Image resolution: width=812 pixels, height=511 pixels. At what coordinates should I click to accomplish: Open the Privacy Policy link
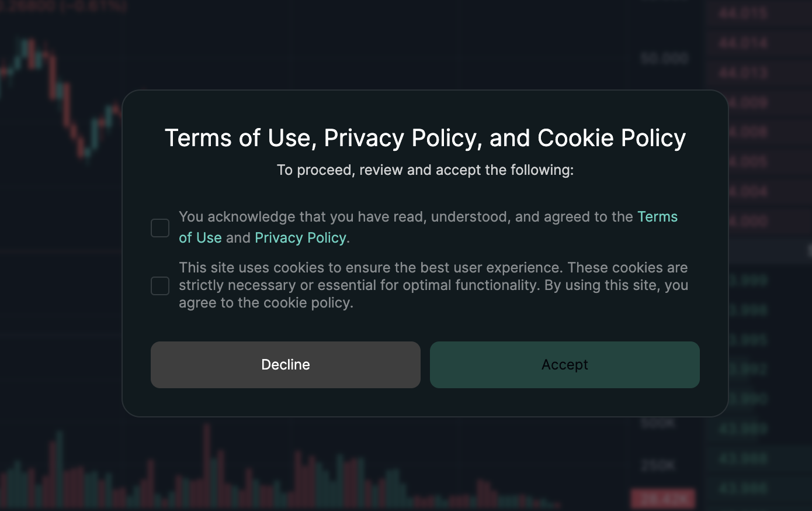coord(300,238)
